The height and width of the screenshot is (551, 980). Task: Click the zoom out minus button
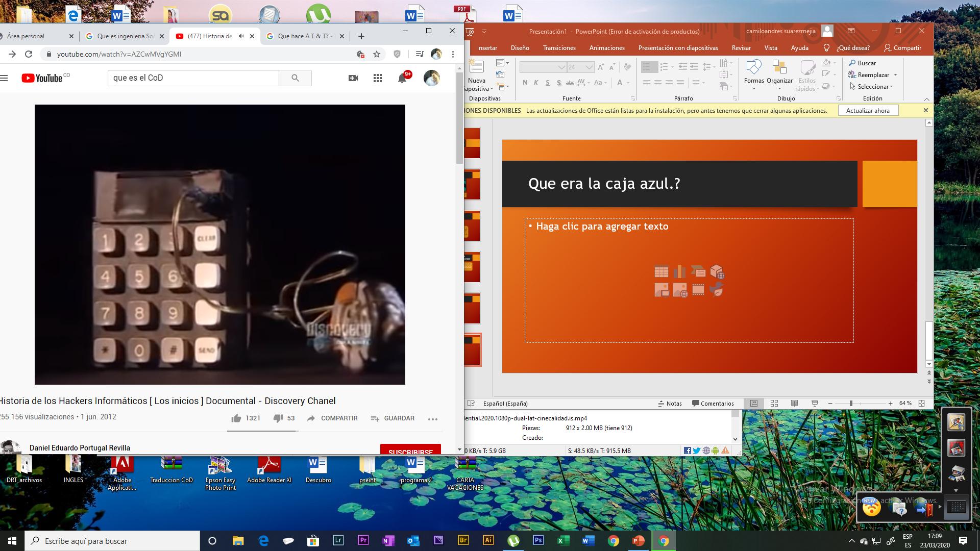830,404
